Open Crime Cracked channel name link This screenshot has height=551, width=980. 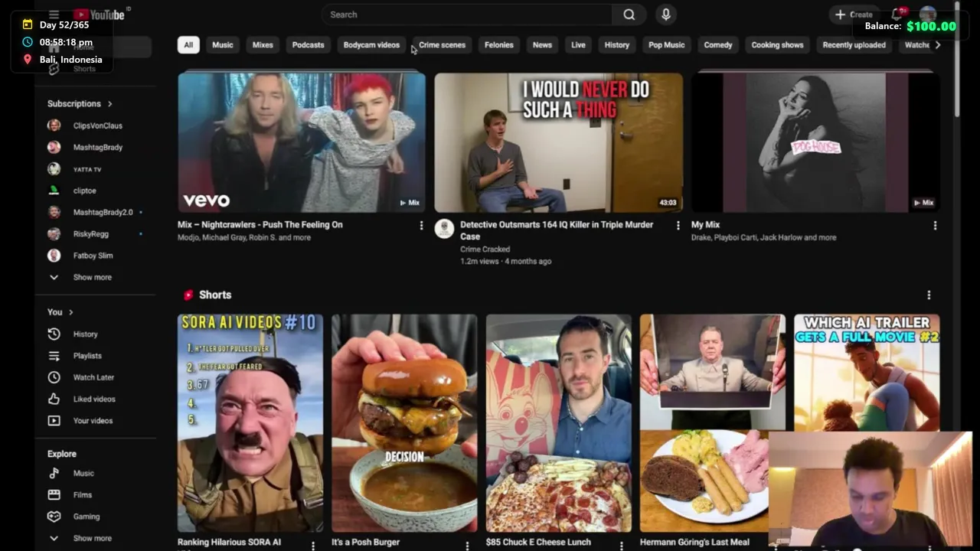[x=485, y=249]
